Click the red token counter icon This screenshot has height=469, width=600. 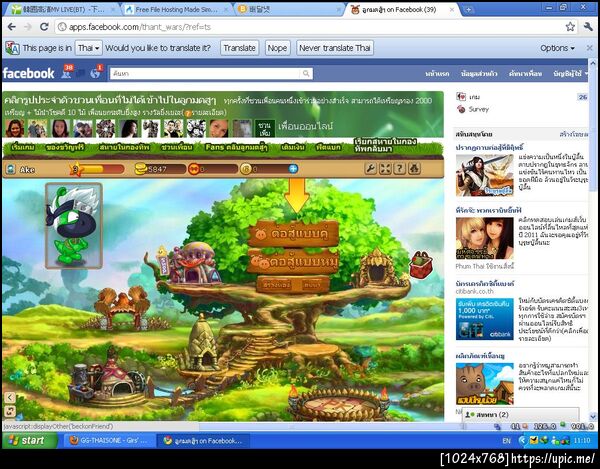(194, 169)
